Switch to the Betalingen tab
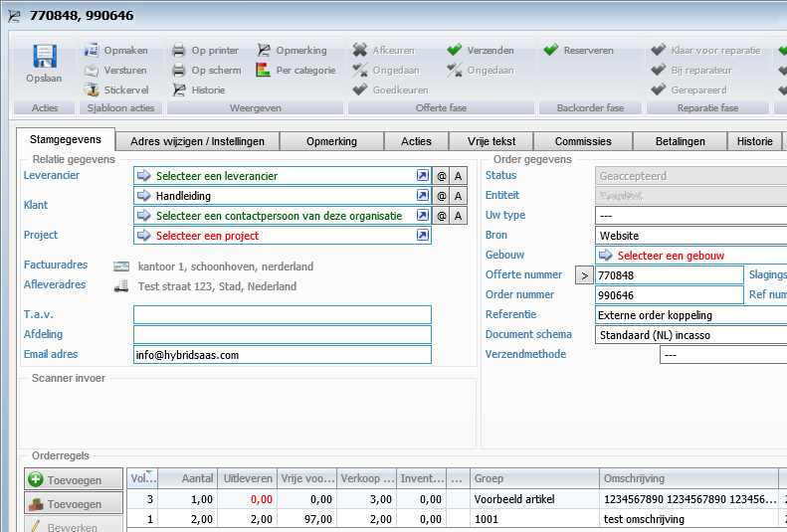This screenshot has height=532, width=787. tap(681, 141)
